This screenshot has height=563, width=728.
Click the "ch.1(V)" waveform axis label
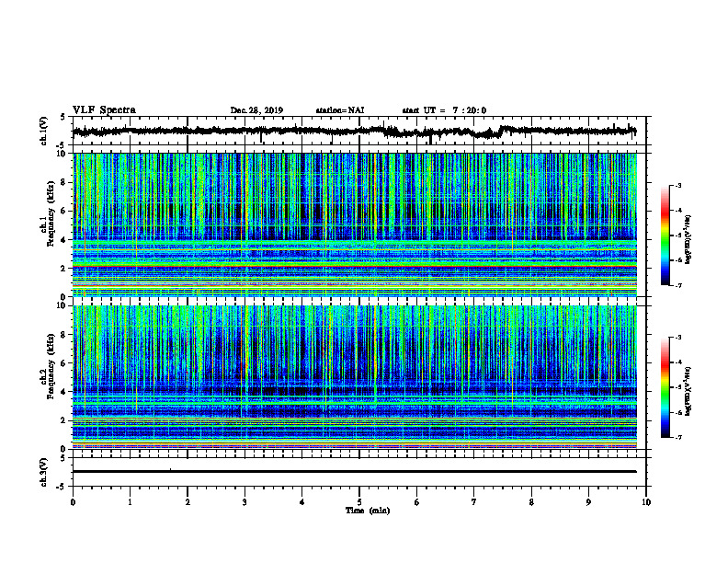[x=44, y=131]
